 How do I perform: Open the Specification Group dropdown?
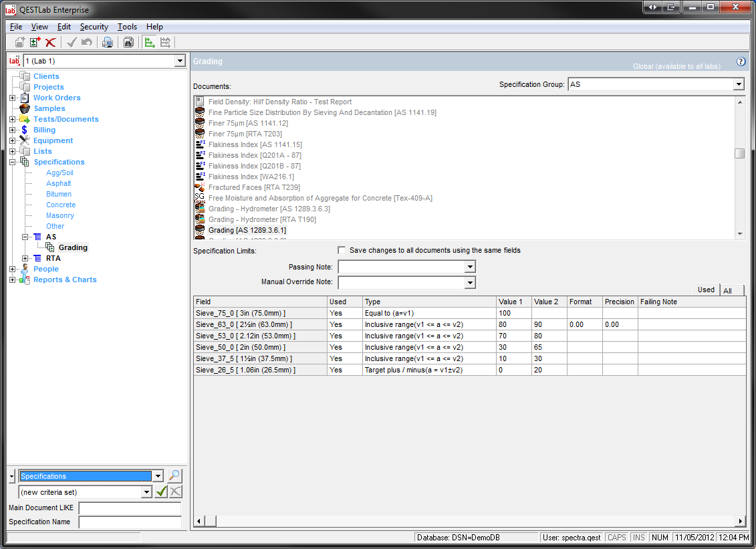[738, 85]
